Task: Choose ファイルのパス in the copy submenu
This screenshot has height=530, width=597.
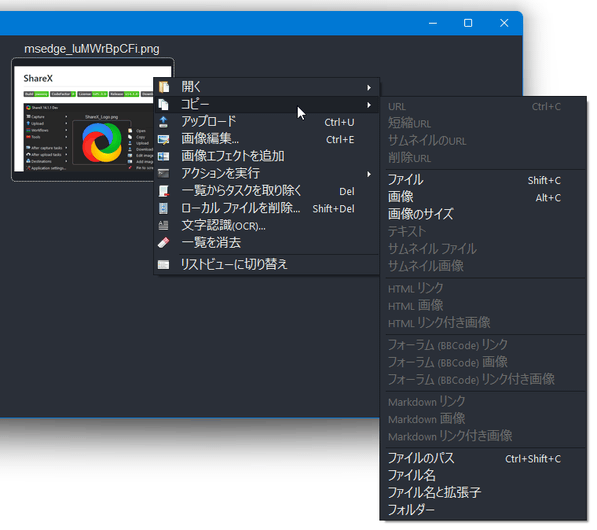Action: click(484, 458)
